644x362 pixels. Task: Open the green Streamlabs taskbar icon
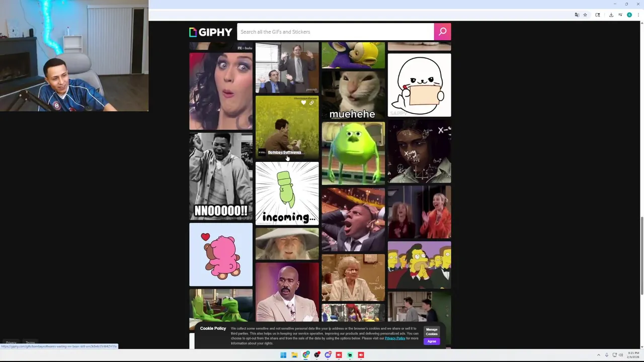(350, 355)
